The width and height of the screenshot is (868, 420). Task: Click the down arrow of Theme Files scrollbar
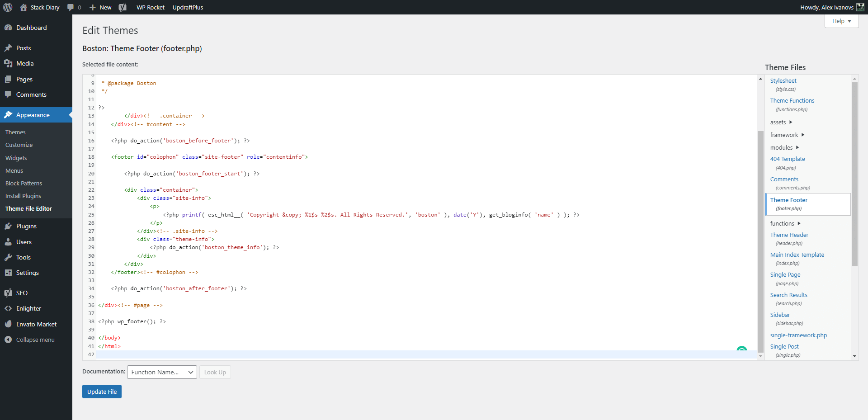854,356
